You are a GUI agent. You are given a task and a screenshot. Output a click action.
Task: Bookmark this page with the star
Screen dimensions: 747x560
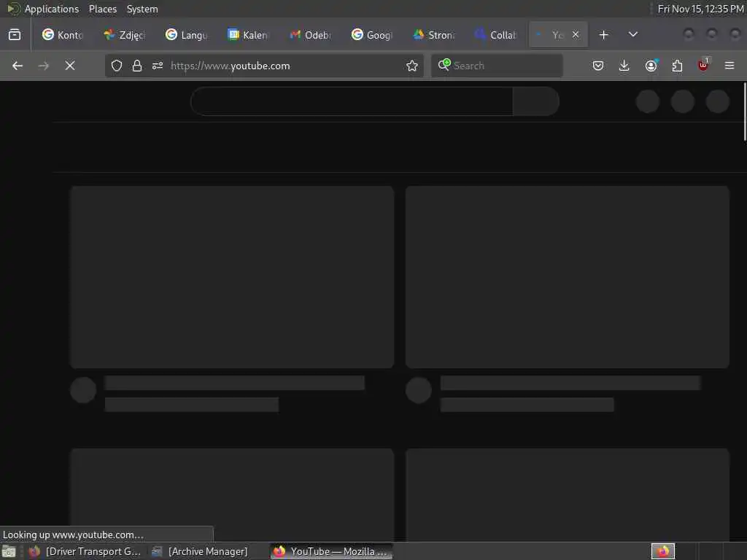pyautogui.click(x=412, y=66)
